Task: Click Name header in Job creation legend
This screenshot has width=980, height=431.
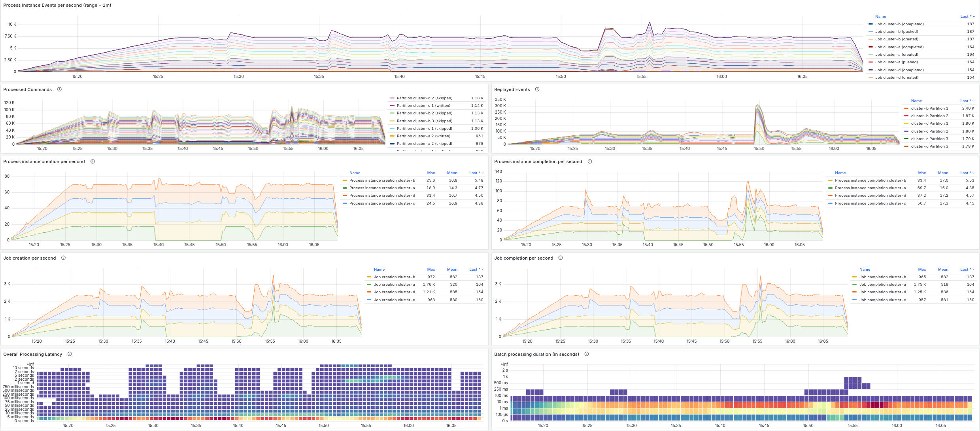Action: point(379,270)
